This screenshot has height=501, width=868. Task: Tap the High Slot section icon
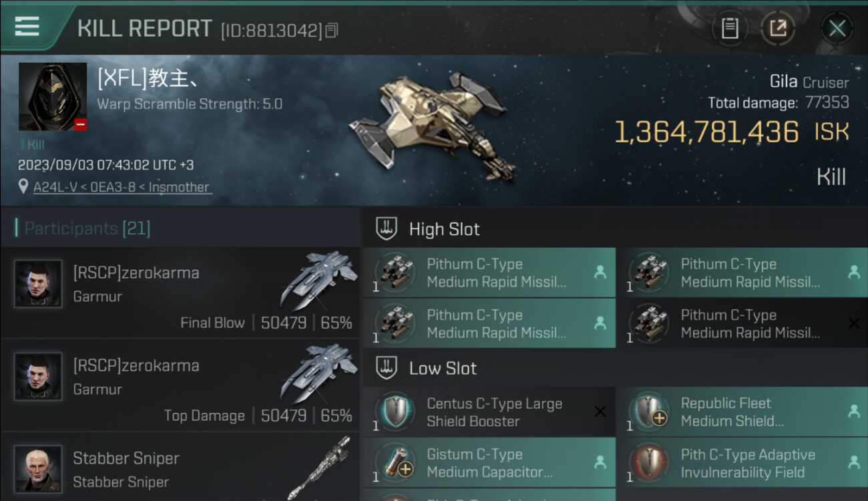[x=386, y=228]
